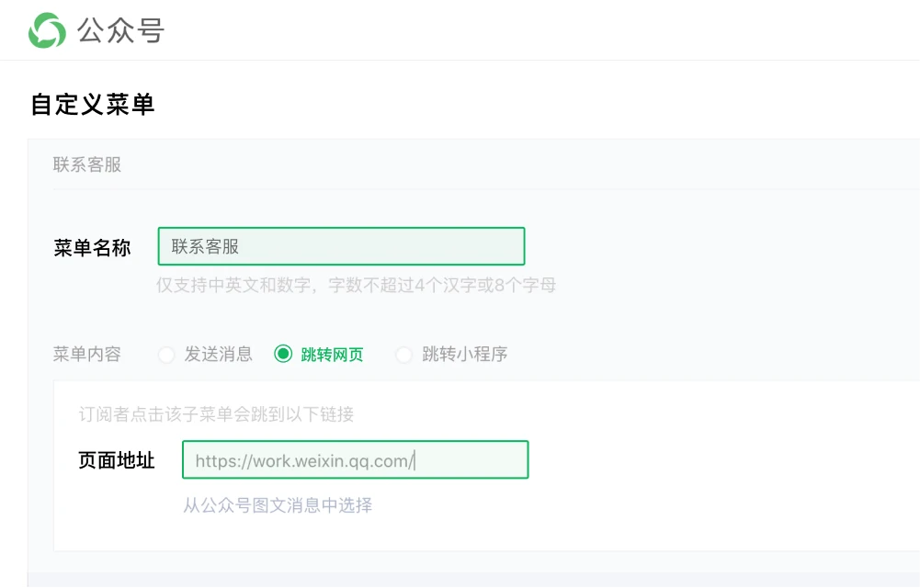Screen dimensions: 920x588
Task: Click the 页面地址 field label
Action: tap(116, 460)
